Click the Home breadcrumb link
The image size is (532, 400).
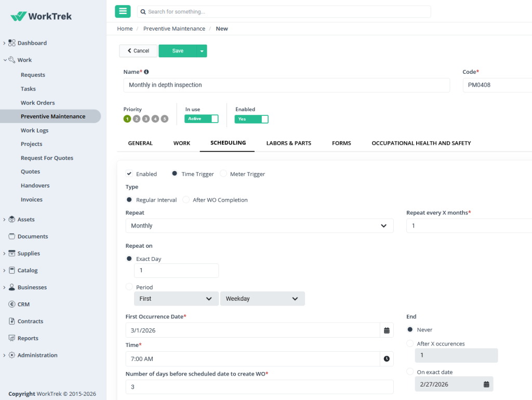point(125,29)
